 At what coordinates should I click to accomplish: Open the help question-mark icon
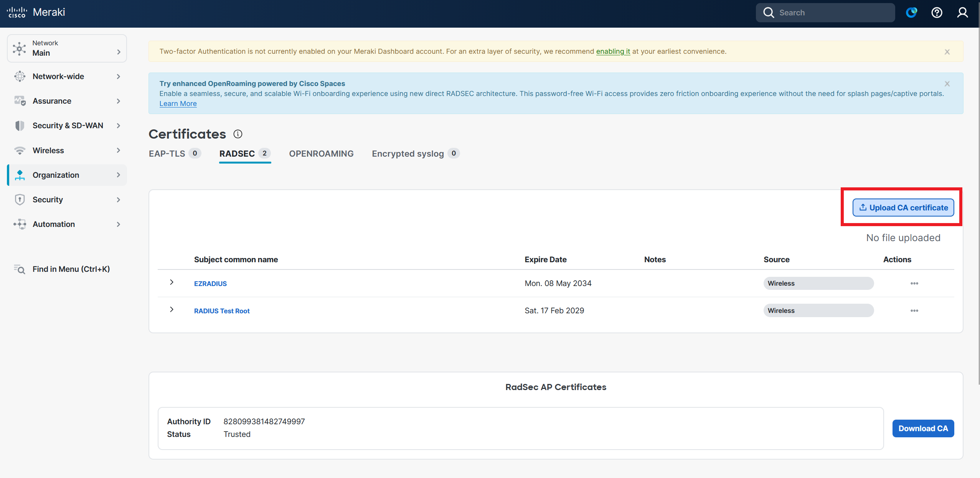(937, 13)
